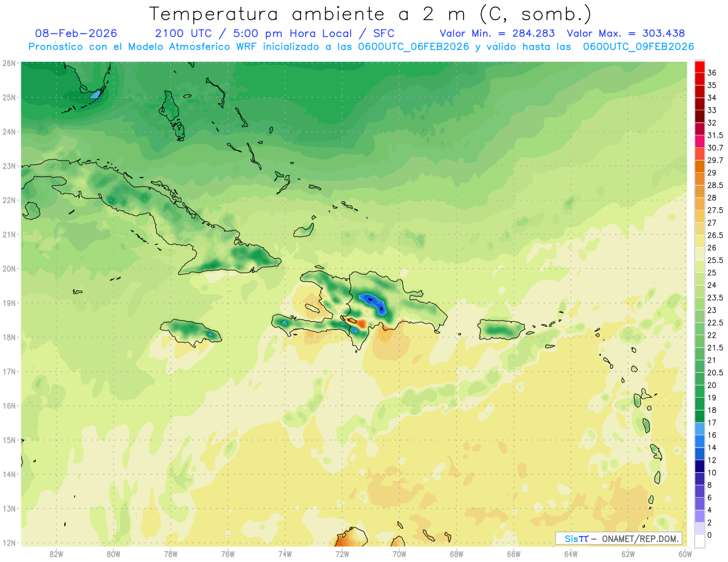The image size is (728, 562).
Task: Click the "23.5" value on the color scale
Action: [715, 298]
